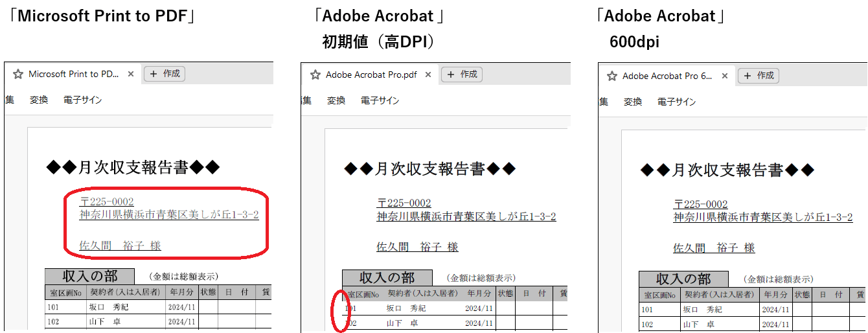Switch to the Microsoft Print to PD... tab
This screenshot has height=333, width=868.
click(x=73, y=74)
